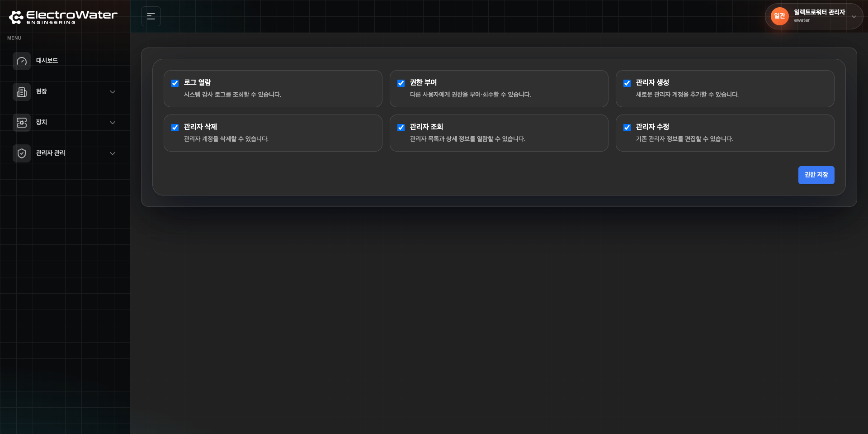Expand the 장치 menu chevron
The image size is (868, 434).
pyautogui.click(x=113, y=123)
